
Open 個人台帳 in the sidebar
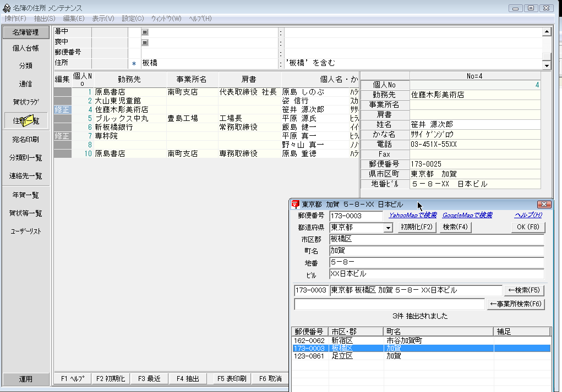26,48
